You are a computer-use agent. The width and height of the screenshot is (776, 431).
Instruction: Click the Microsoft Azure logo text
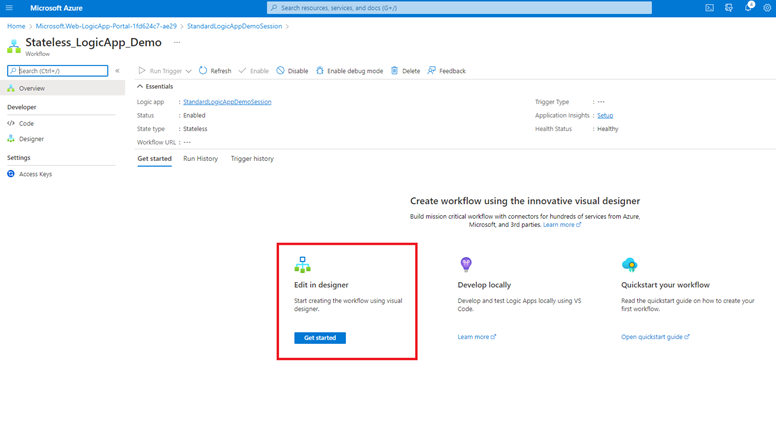coord(56,8)
